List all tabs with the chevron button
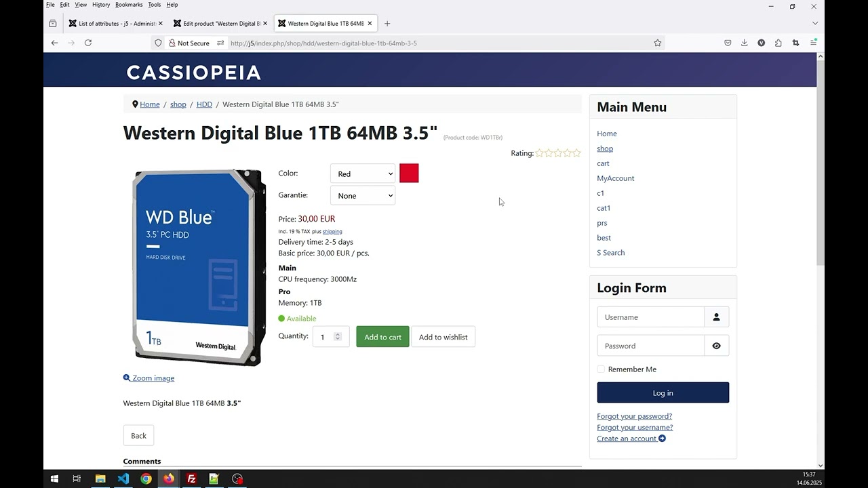 [x=814, y=23]
